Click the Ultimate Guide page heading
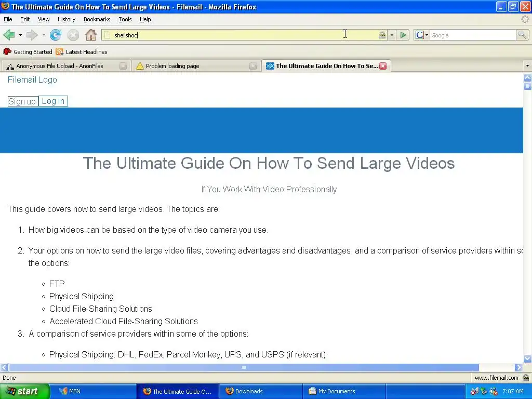532x399 pixels. 269,163
